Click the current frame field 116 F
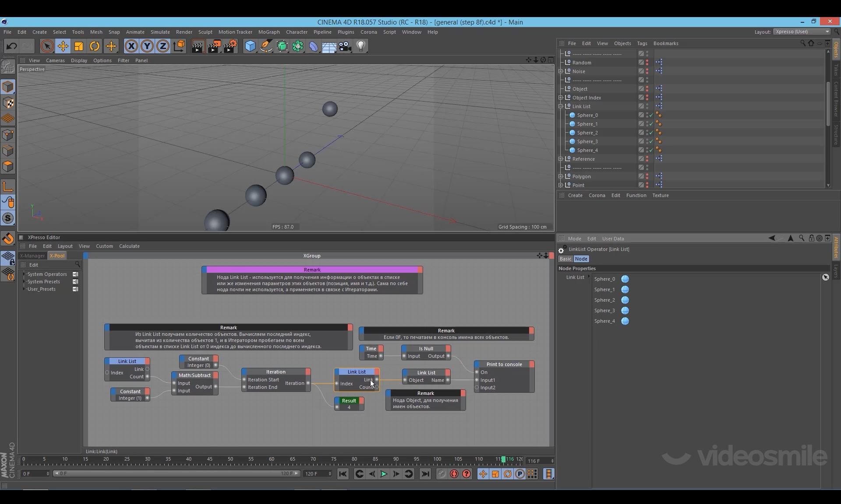 (537, 461)
